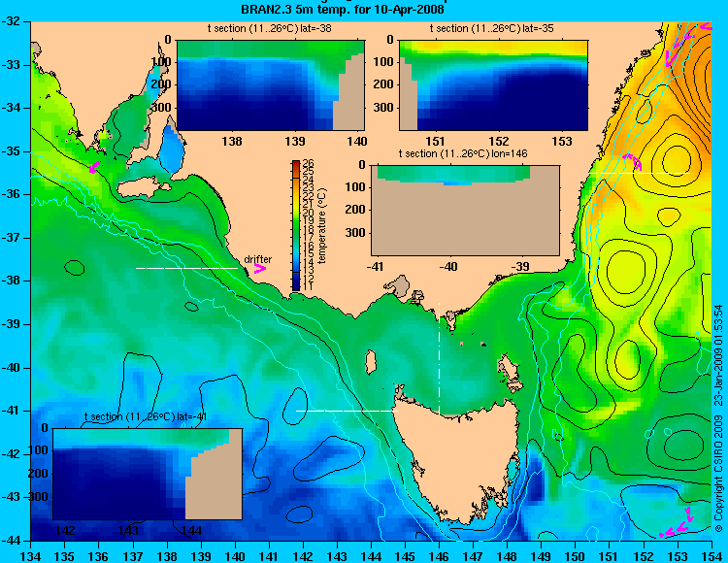This screenshot has height=563, width=728.
Task: Click latitude label -32 on the left axis
Action: (x=11, y=21)
